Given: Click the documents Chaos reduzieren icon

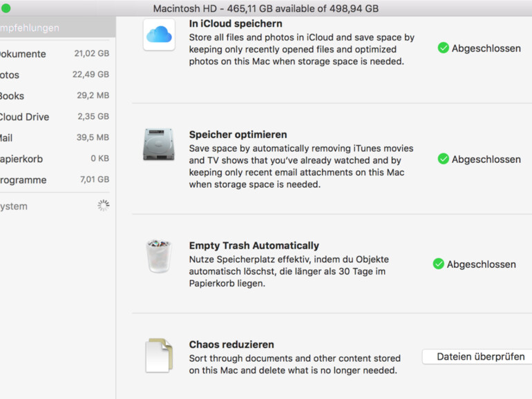Looking at the screenshot, I should click(x=159, y=356).
